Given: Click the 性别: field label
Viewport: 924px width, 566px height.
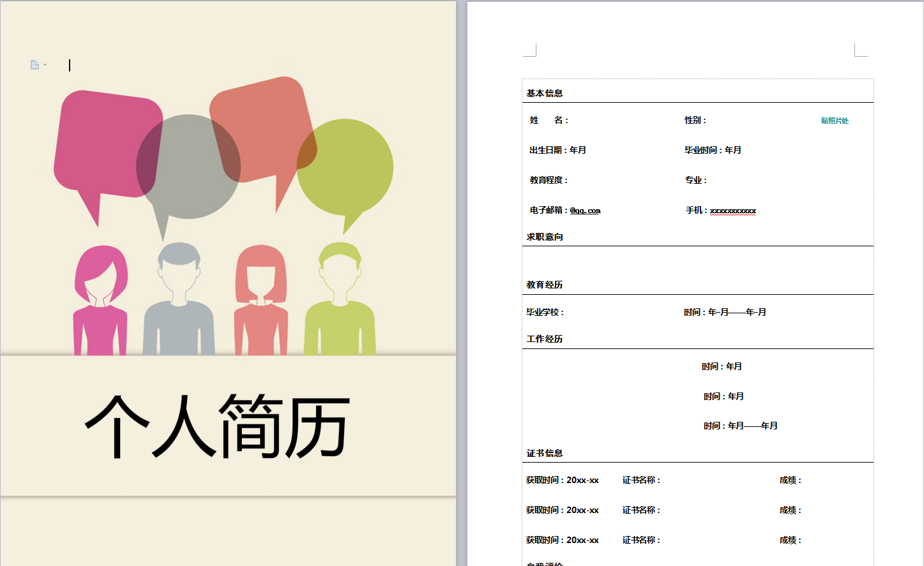Looking at the screenshot, I should (x=695, y=120).
